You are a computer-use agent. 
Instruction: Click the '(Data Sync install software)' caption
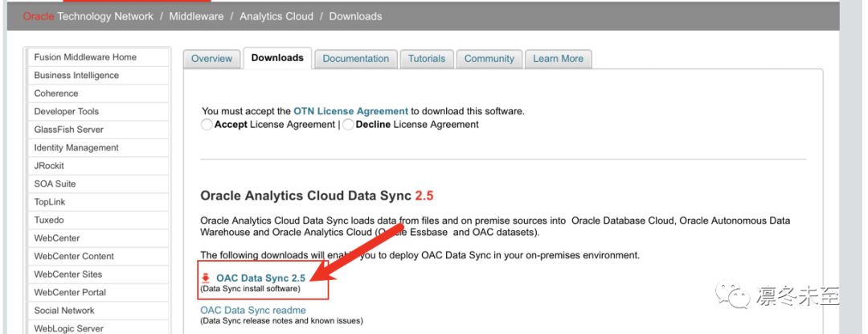pos(250,289)
